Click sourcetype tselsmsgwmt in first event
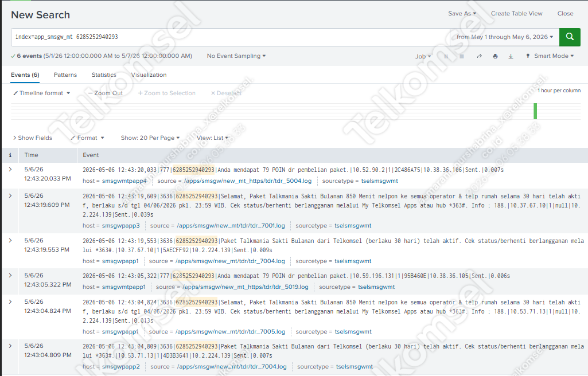This screenshot has width=588, height=376. click(380, 181)
